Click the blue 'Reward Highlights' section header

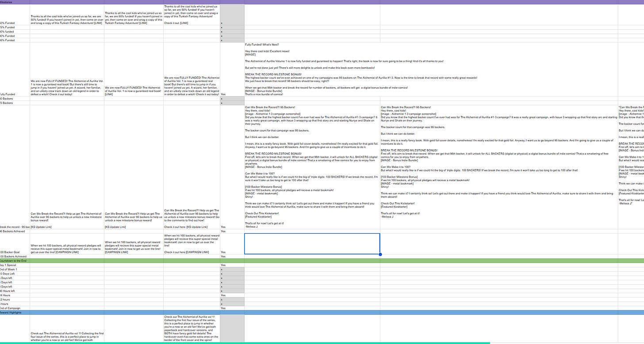tap(322, 313)
